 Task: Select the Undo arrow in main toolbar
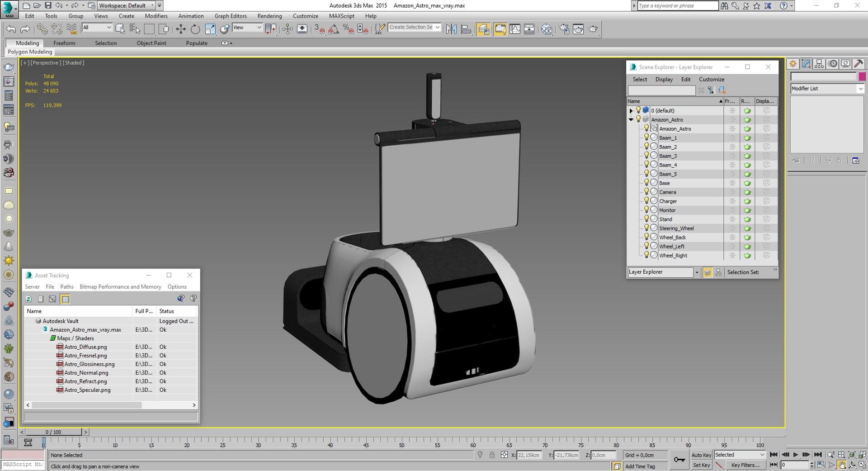pyautogui.click(x=11, y=29)
